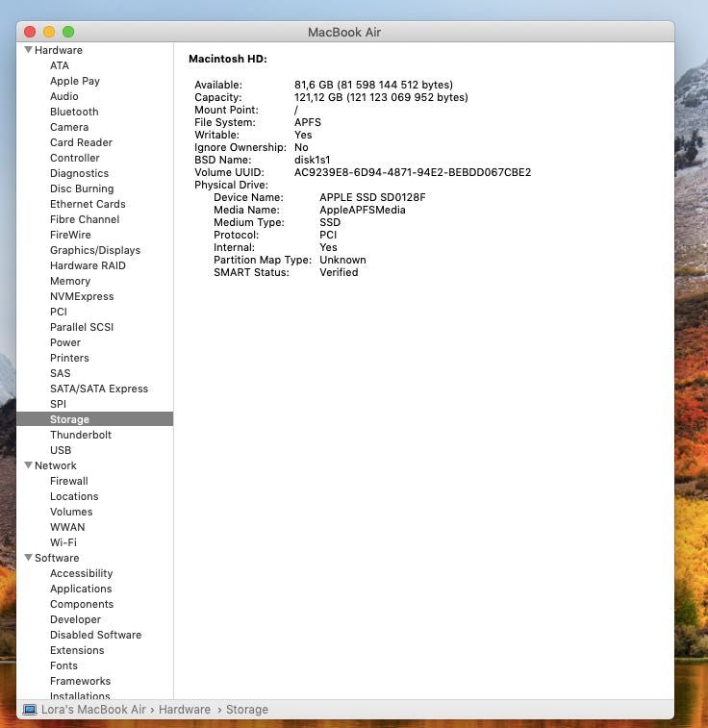Show Fonts information
The height and width of the screenshot is (728, 708).
click(x=63, y=665)
